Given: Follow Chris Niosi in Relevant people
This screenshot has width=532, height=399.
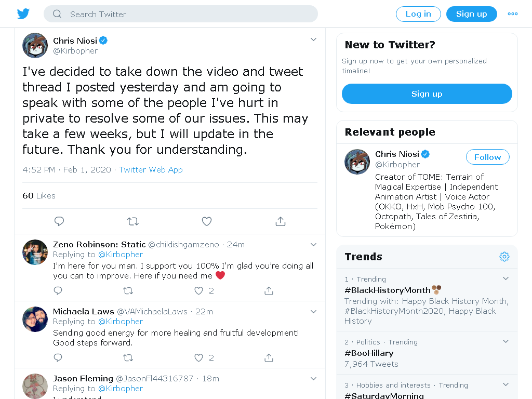Looking at the screenshot, I should [487, 157].
